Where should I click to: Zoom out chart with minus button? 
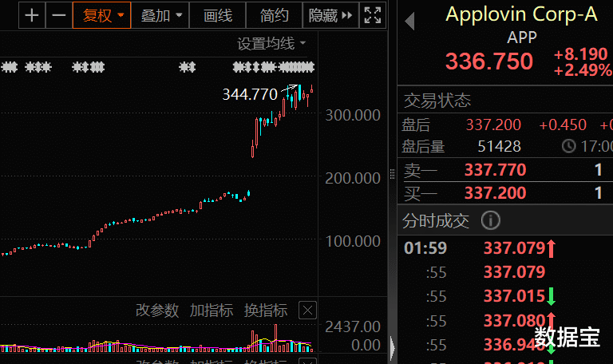(x=58, y=15)
